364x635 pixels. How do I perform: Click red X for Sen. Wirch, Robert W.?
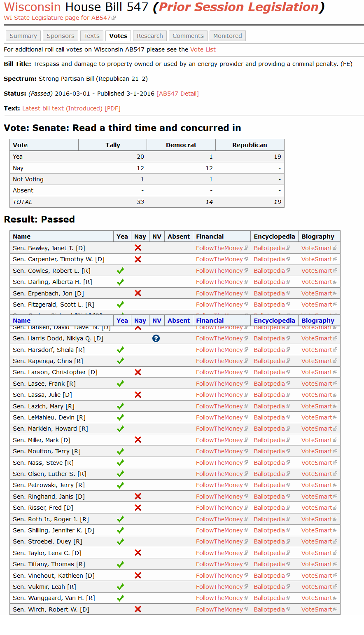pos(138,609)
